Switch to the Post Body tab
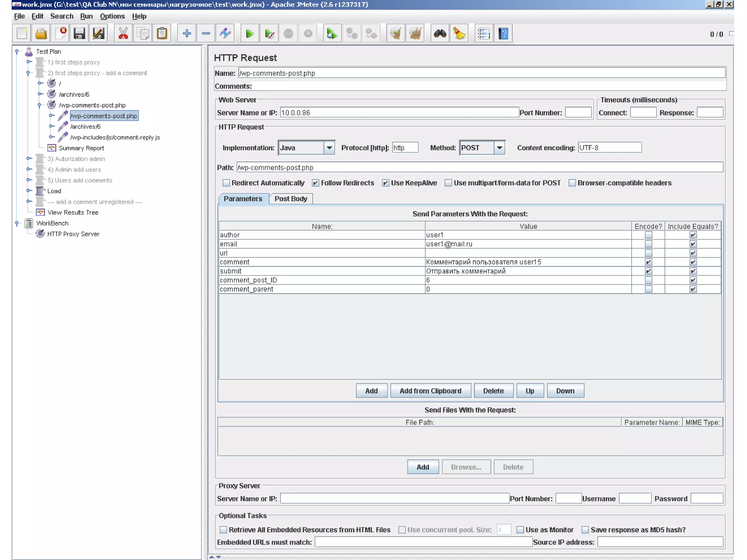This screenshot has height=560, width=747. pyautogui.click(x=291, y=199)
